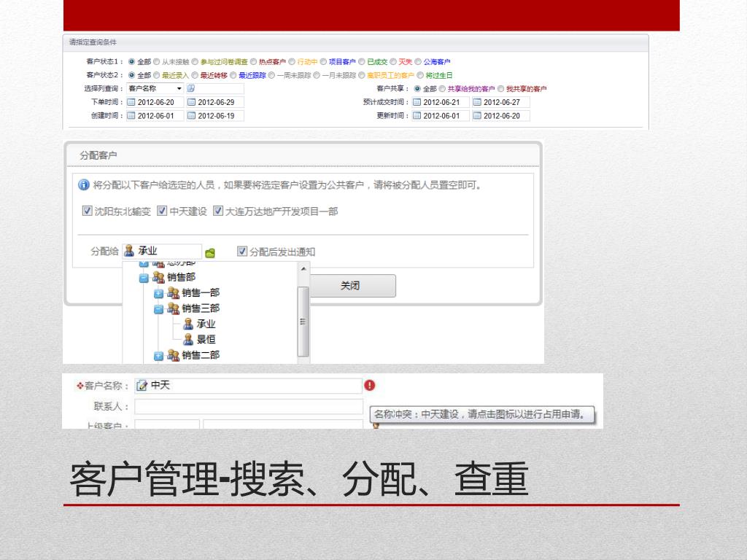Screen dimensions: 747x560
Task: Collapse the 销售三部 tree node
Action: [x=158, y=309]
